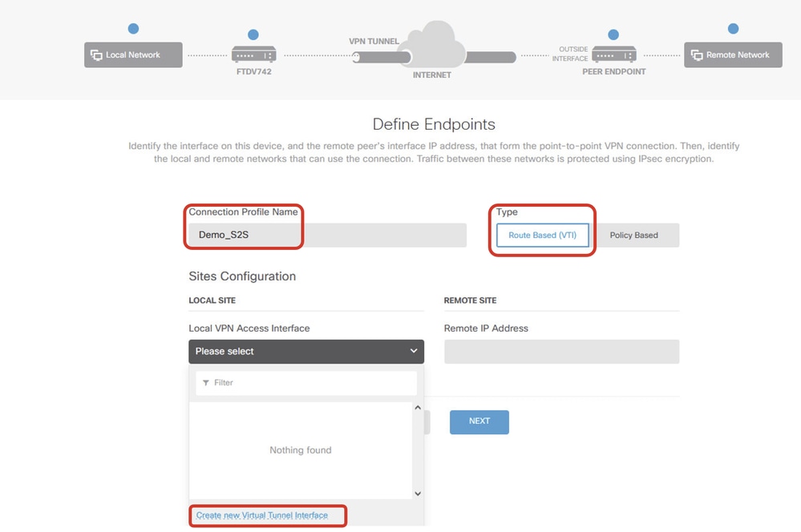The height and width of the screenshot is (532, 801).
Task: Click the blue dot above FTDV742 device
Action: point(253,34)
